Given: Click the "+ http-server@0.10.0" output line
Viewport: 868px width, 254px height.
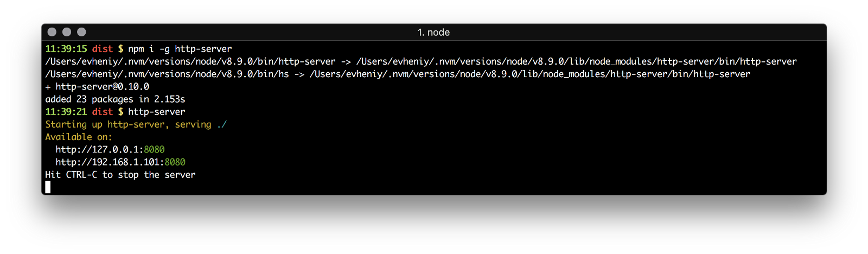Looking at the screenshot, I should point(97,87).
